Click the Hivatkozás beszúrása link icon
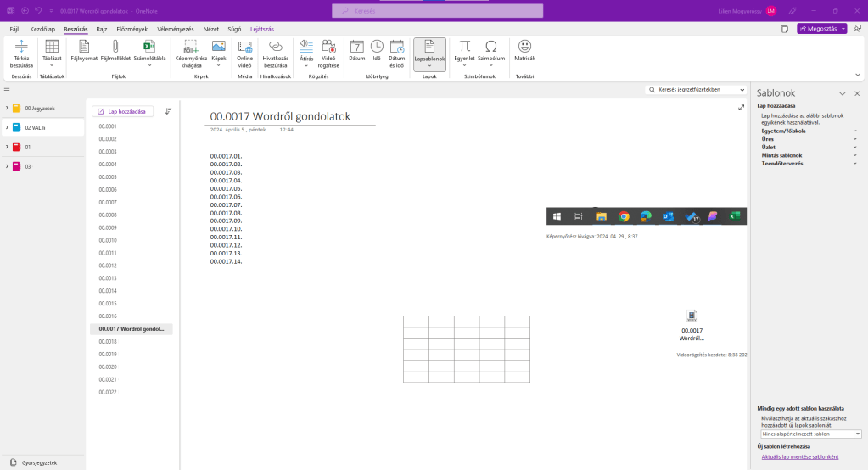Viewport: 868px width, 470px height. pyautogui.click(x=276, y=48)
